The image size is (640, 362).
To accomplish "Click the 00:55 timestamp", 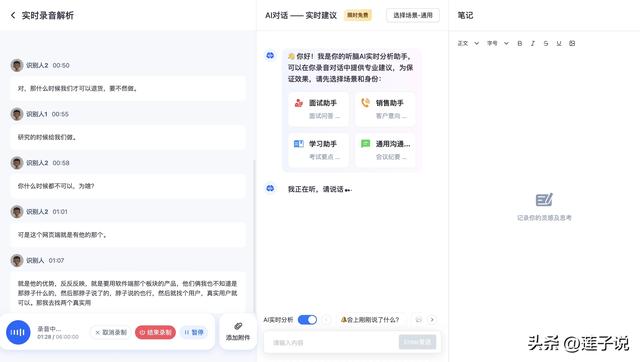I will pos(60,114).
